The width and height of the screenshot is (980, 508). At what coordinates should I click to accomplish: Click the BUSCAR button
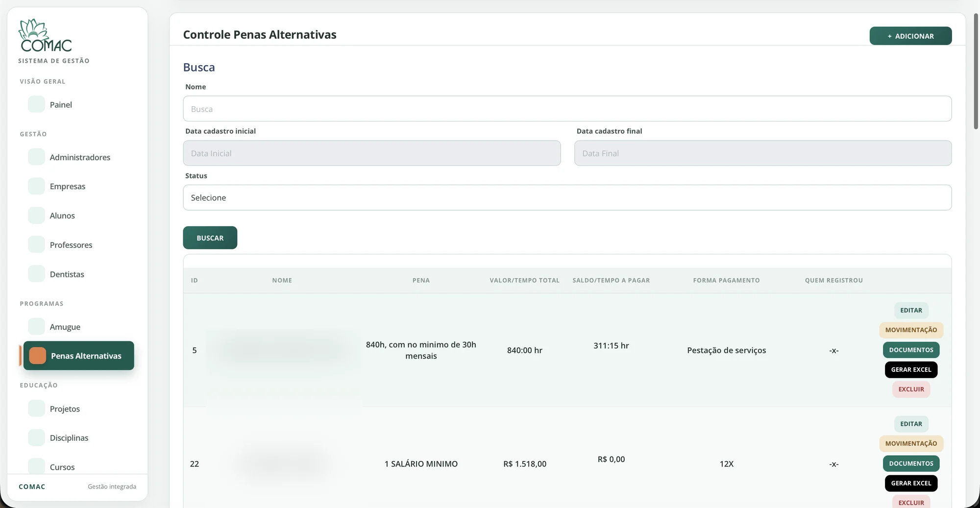point(210,238)
